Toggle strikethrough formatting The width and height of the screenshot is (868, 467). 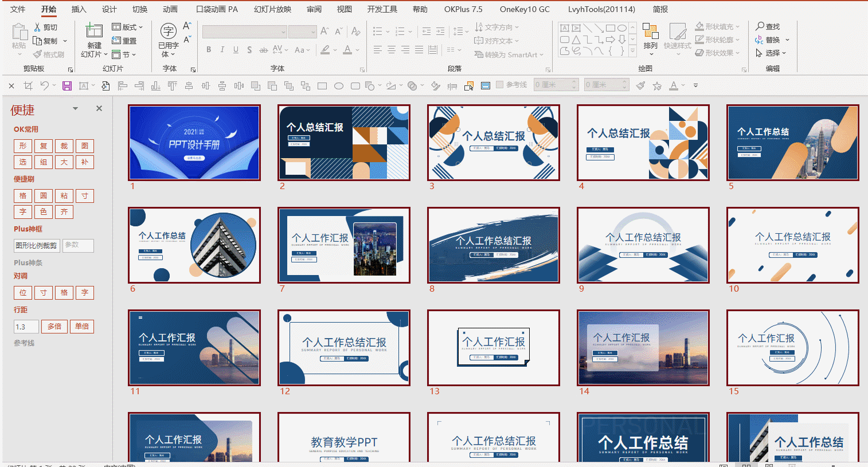[263, 50]
